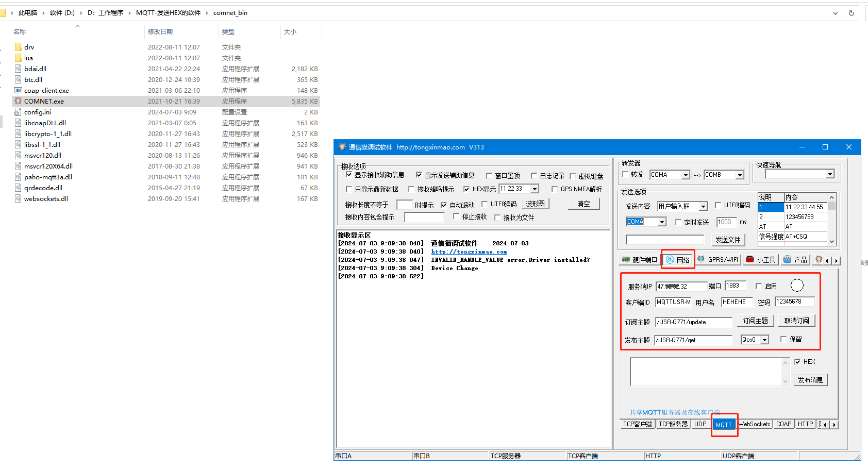868x469 pixels.
Task: Switch to the WebSockets tab
Action: coord(755,424)
